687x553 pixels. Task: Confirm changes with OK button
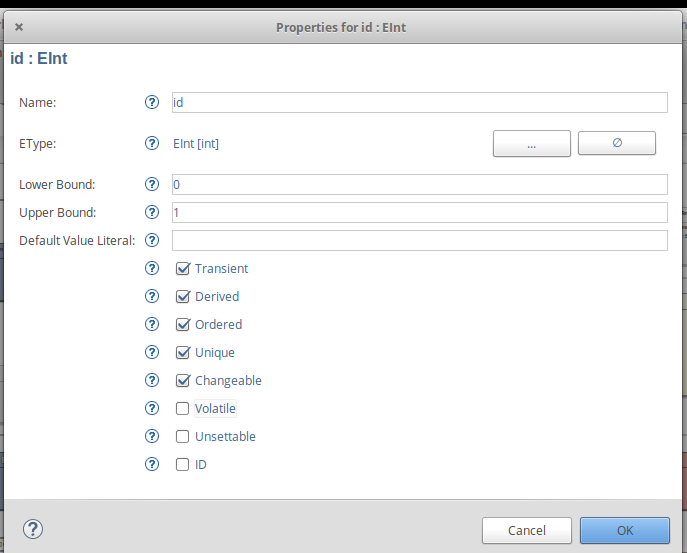coord(625,531)
